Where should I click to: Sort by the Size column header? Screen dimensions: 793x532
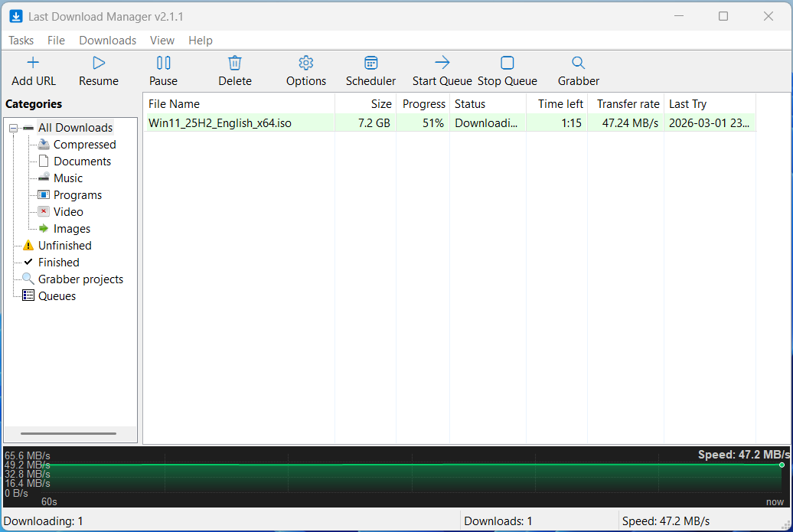pos(366,103)
